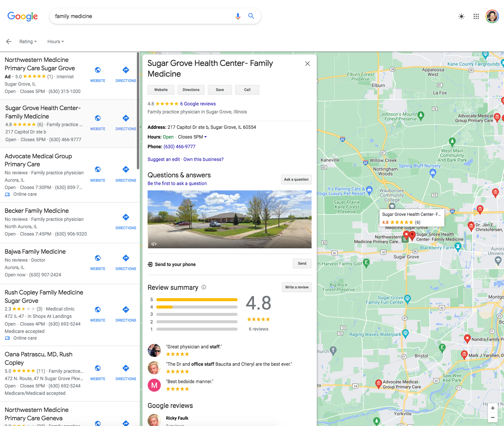Click the Sugar Grove Health Center map popup
504x426 pixels.
(412, 218)
